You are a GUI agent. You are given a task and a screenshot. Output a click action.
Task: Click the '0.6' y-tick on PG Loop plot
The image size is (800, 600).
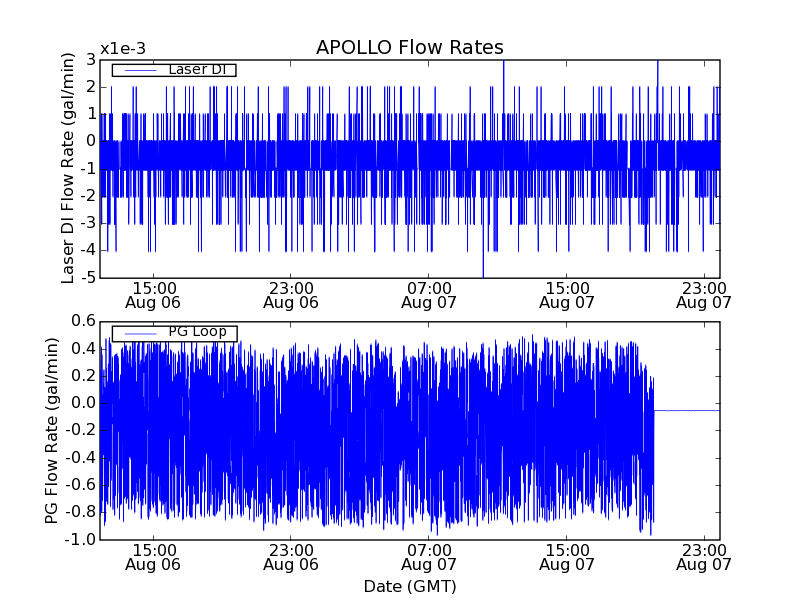pyautogui.click(x=84, y=321)
